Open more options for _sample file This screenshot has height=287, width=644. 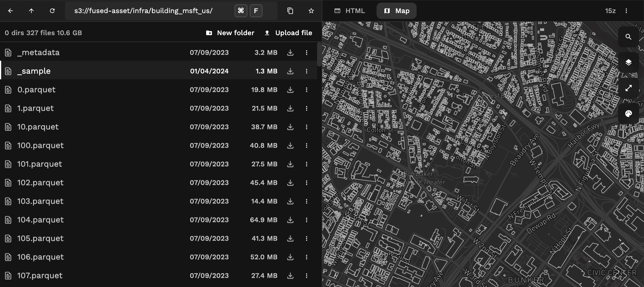[x=306, y=71]
